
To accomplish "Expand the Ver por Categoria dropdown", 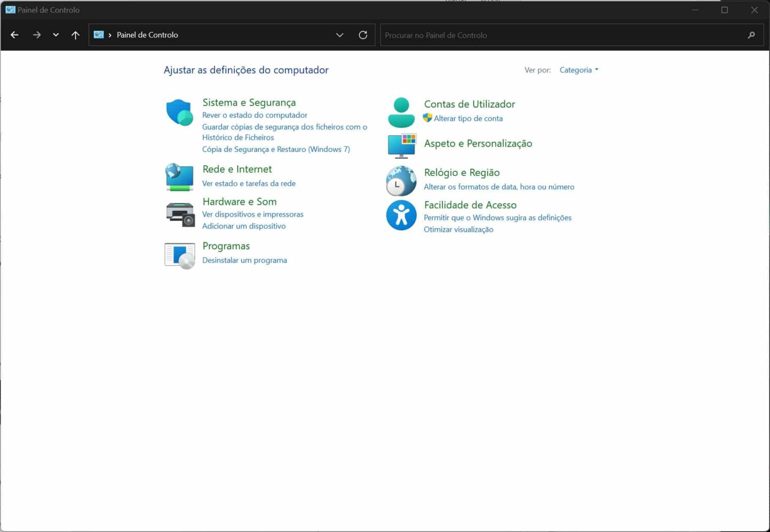I will pyautogui.click(x=579, y=70).
